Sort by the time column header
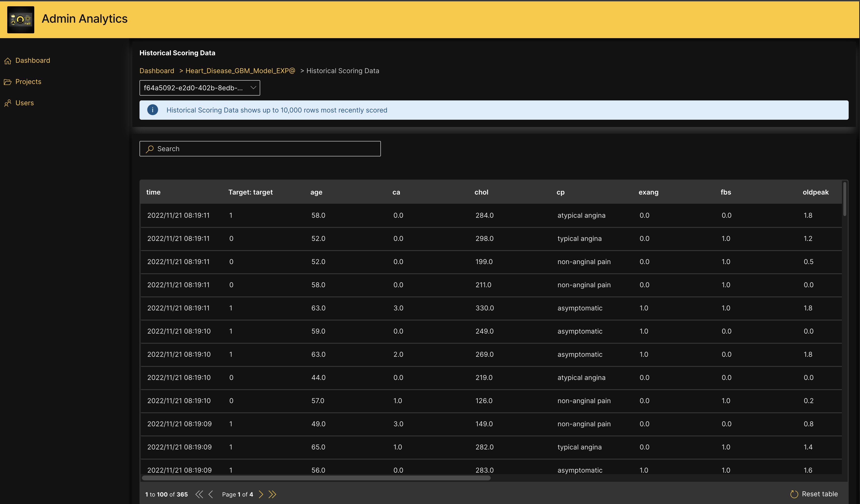 (153, 192)
